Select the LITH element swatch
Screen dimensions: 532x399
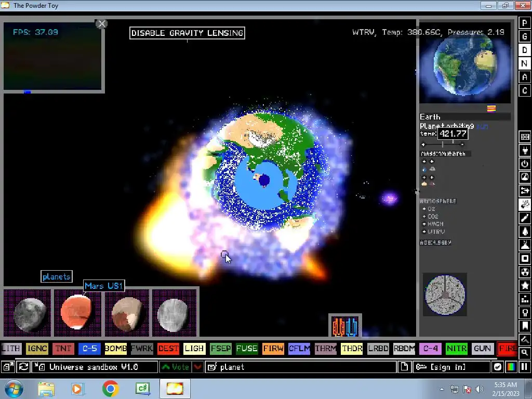(x=11, y=349)
